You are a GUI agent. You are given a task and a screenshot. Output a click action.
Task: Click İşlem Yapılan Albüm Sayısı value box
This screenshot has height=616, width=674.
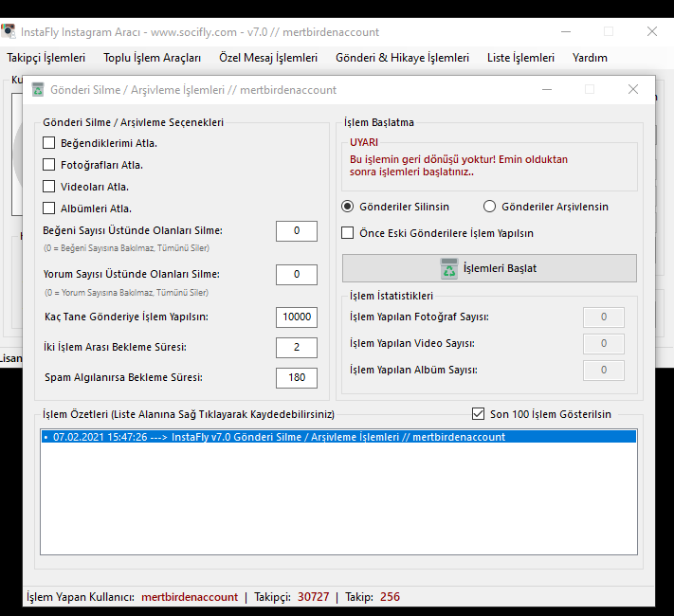(x=604, y=371)
